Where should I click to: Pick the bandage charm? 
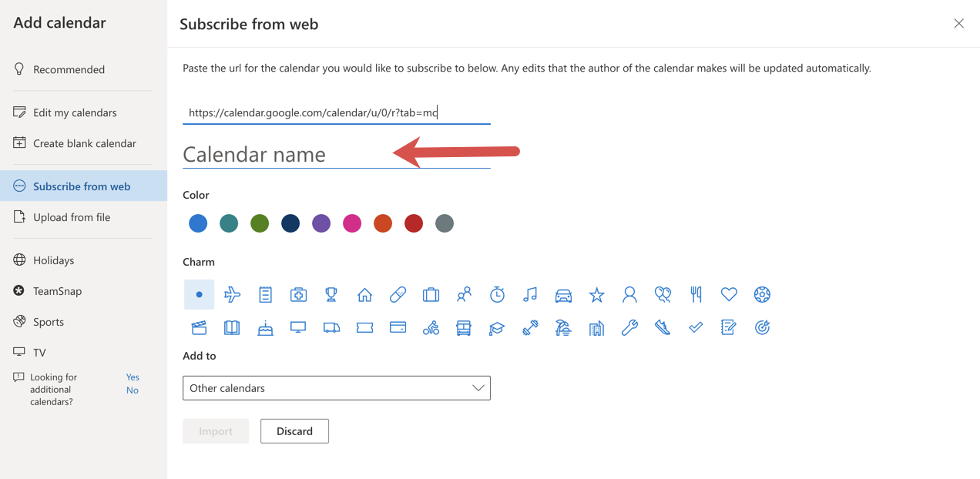tap(398, 294)
